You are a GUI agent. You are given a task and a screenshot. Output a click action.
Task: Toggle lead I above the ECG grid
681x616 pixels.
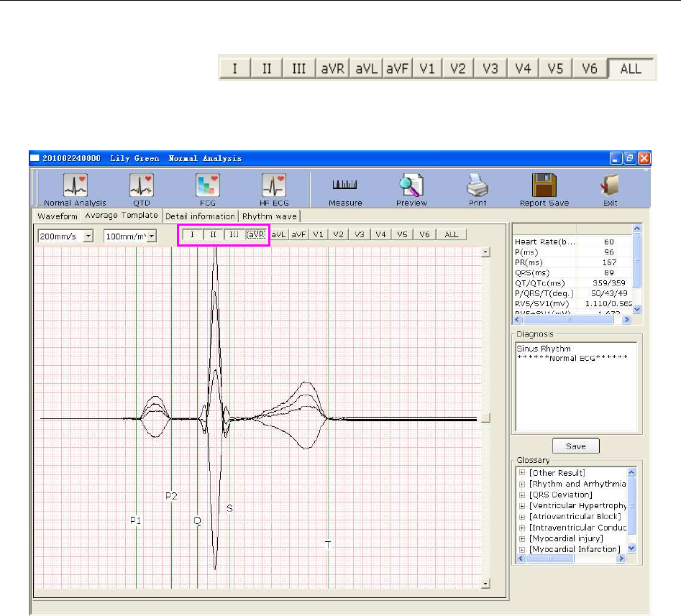193,234
